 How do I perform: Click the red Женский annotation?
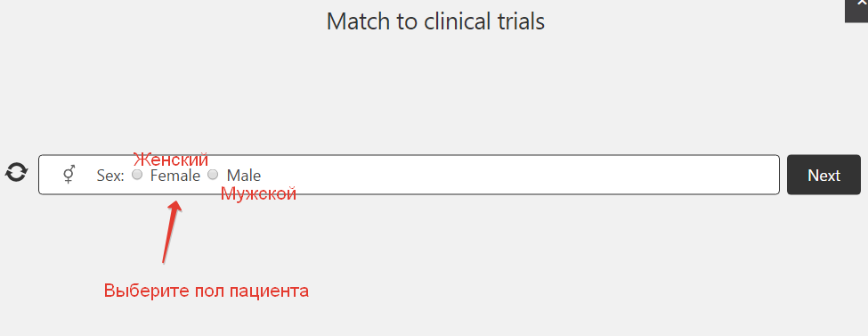click(171, 160)
